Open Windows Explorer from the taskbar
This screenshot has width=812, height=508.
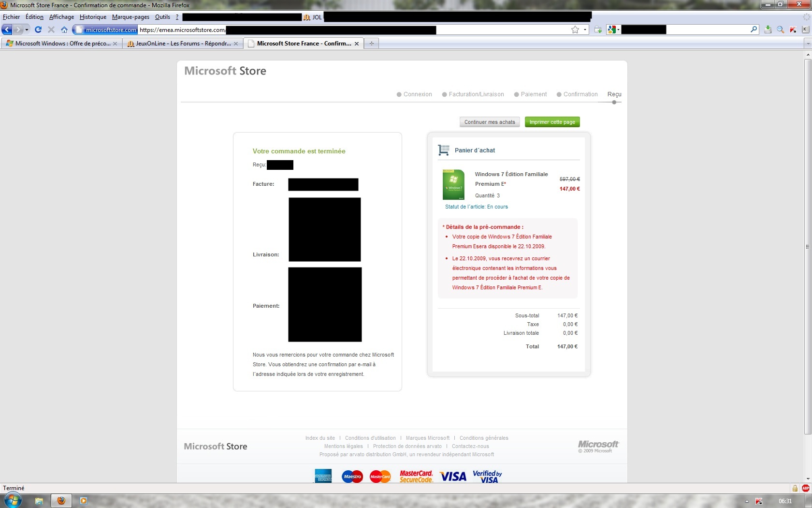coord(39,501)
